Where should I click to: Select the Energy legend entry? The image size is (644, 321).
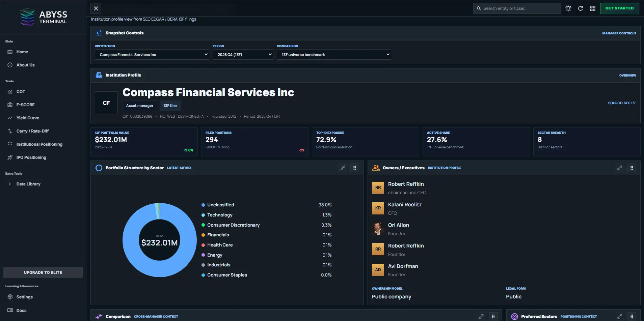pyautogui.click(x=267, y=255)
